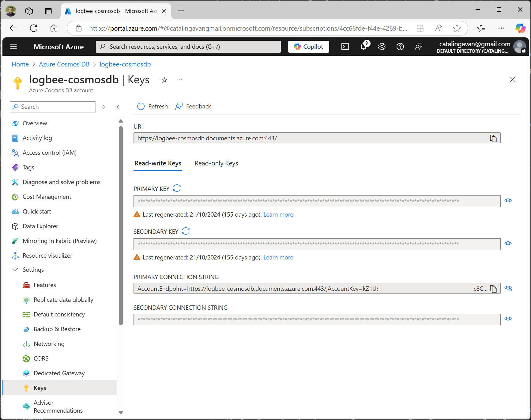The image size is (531, 420).
Task: Open more options beside page title
Action: [x=179, y=80]
